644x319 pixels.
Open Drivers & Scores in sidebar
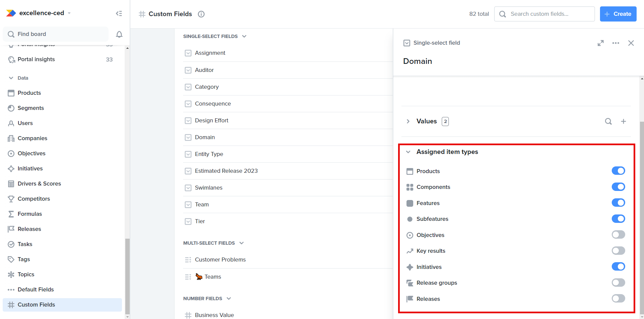click(x=39, y=184)
